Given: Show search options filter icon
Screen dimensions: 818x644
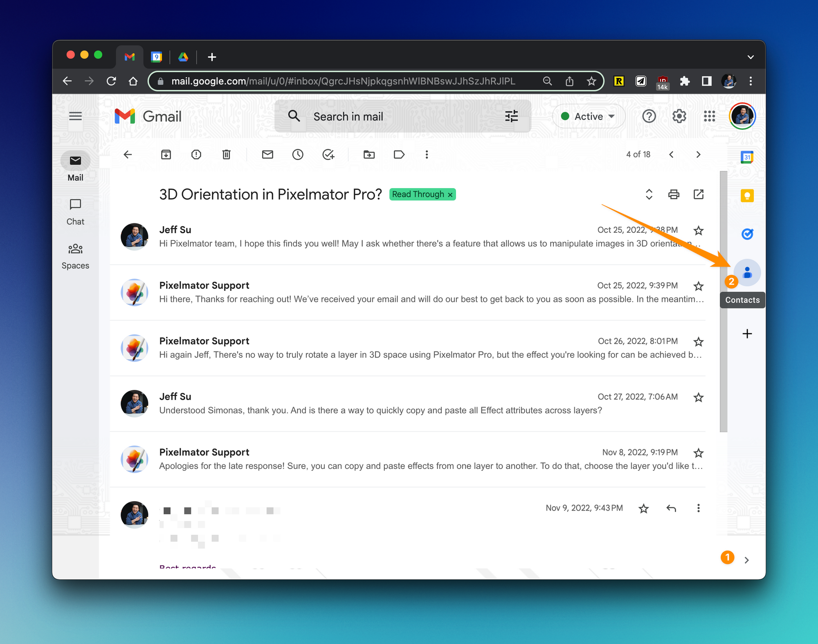Looking at the screenshot, I should tap(511, 116).
